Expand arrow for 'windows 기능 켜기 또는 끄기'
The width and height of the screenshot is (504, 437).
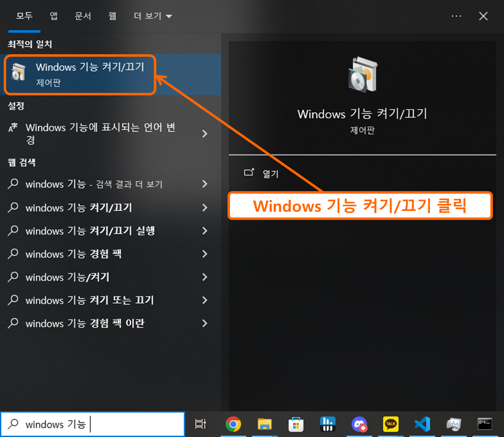coord(205,300)
